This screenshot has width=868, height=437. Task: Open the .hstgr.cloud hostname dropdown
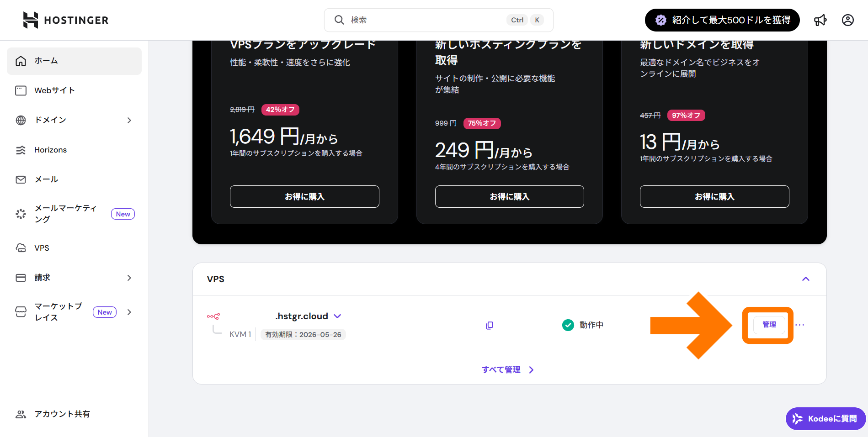[337, 316]
